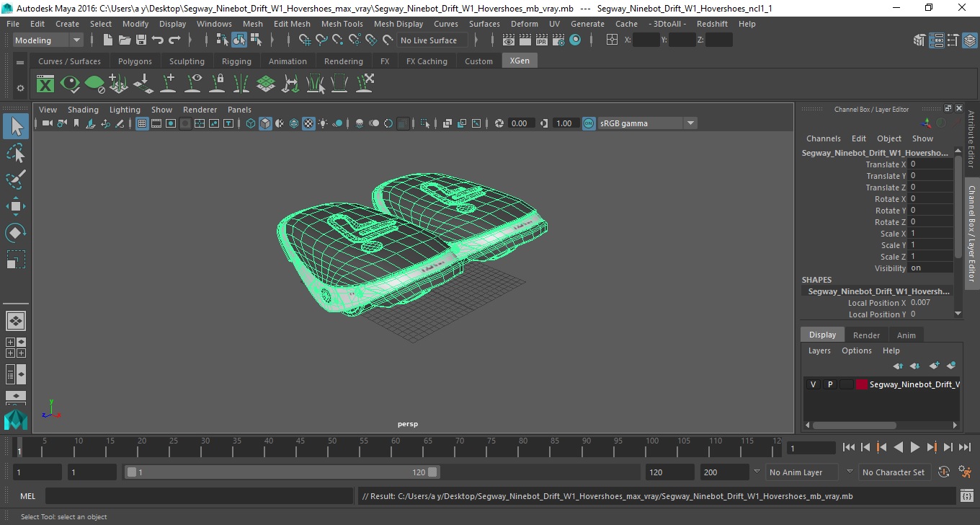Toggle Auto Keyframe icon
Screen dimensions: 980x525
pyautogui.click(x=944, y=472)
